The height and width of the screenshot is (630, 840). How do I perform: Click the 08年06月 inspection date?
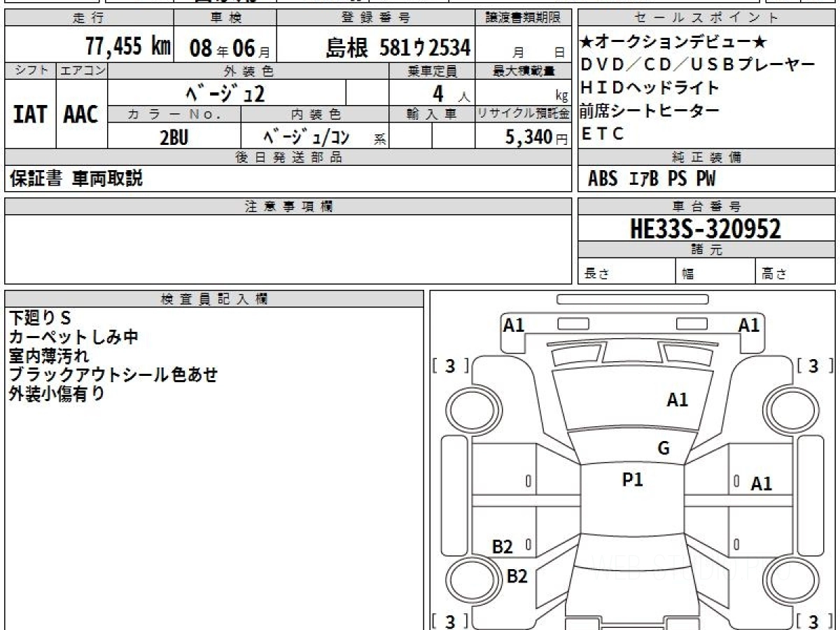(229, 48)
